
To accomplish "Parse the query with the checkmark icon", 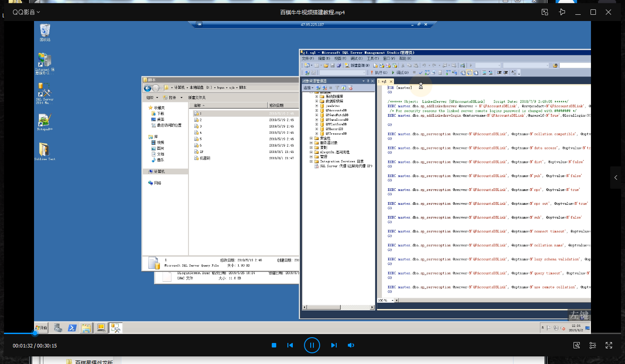I will [x=420, y=72].
